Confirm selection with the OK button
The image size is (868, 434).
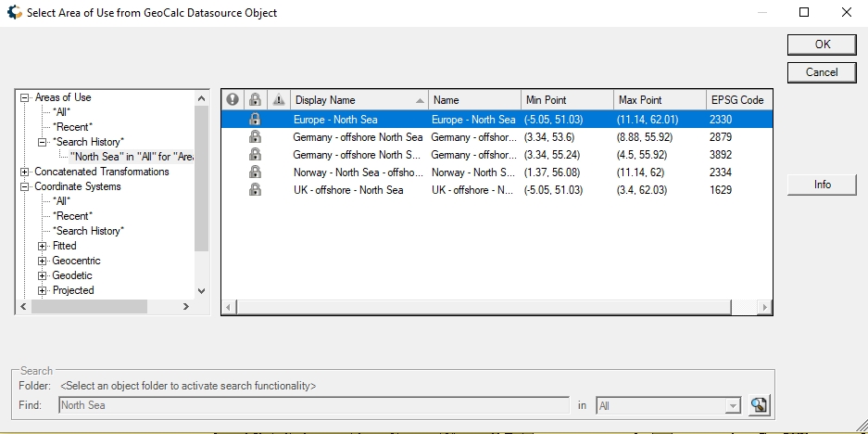point(822,45)
